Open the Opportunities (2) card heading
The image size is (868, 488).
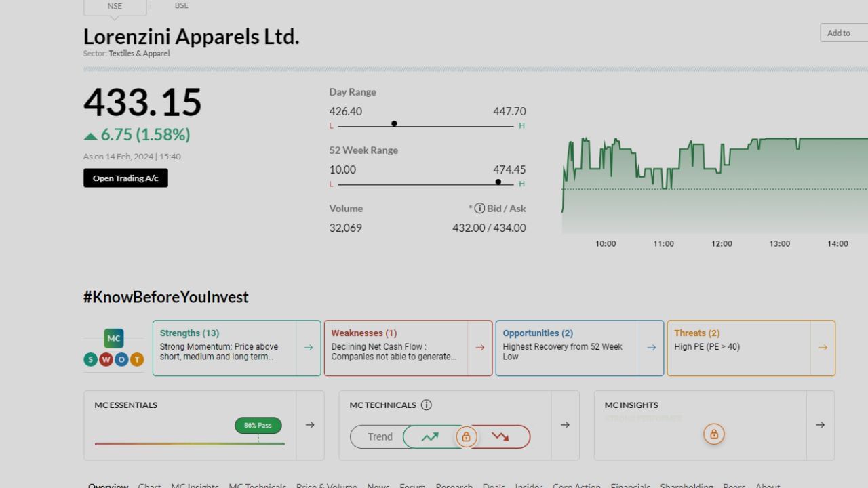pos(538,333)
